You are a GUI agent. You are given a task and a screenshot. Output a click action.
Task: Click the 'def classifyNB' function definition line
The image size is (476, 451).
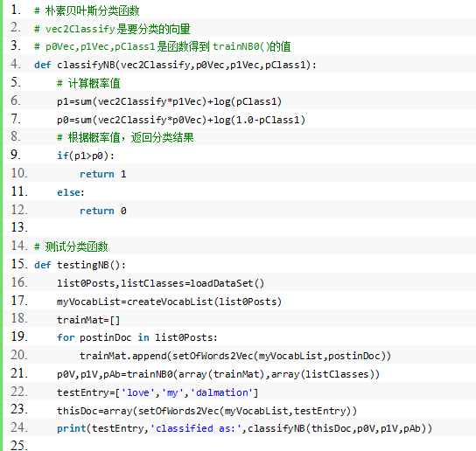point(175,65)
